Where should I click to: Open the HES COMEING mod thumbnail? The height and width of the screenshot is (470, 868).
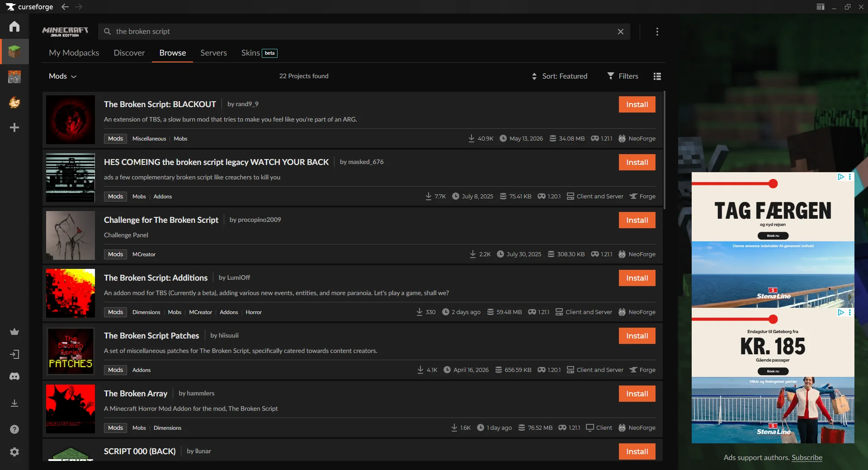tap(71, 178)
